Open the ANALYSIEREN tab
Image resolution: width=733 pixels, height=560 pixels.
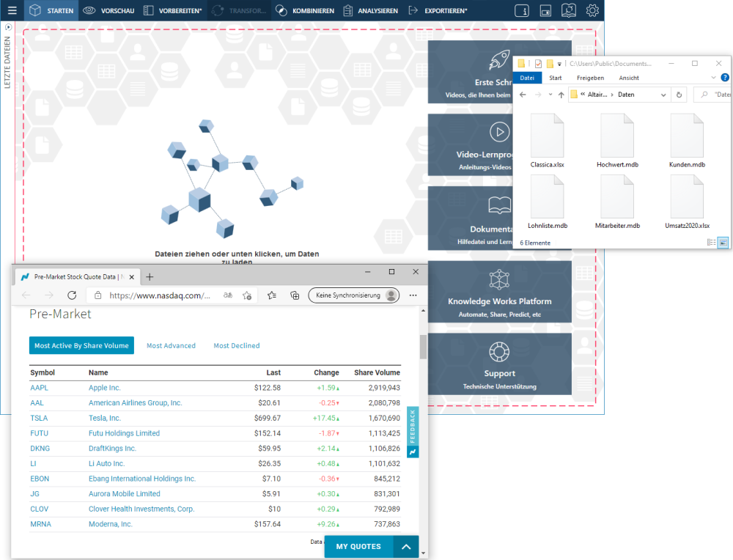[x=371, y=11]
